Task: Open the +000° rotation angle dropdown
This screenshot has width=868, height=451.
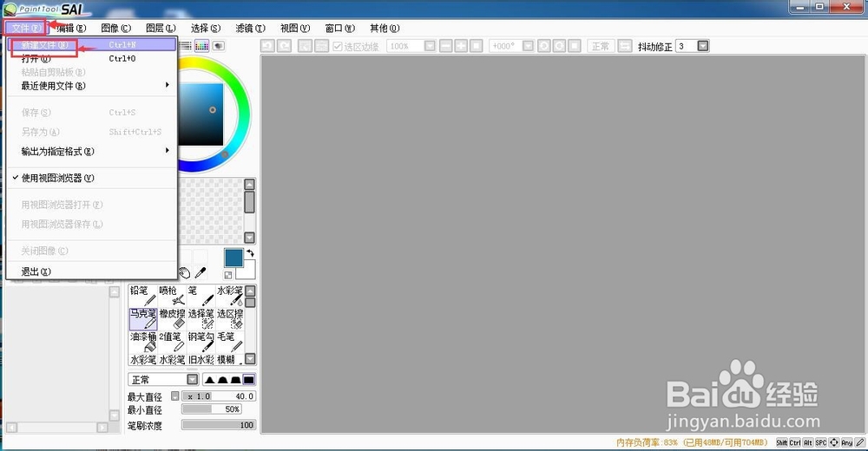Action: [x=528, y=46]
